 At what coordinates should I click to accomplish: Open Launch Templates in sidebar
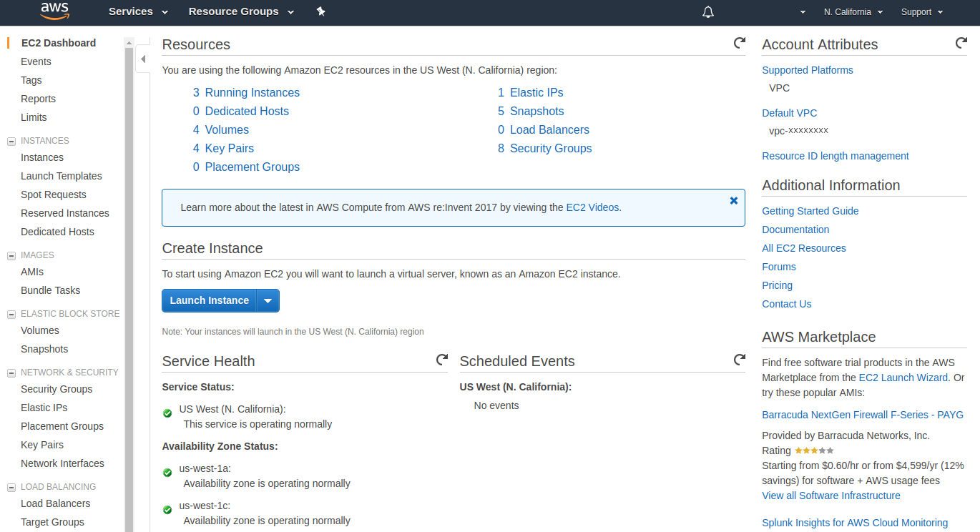tap(62, 176)
